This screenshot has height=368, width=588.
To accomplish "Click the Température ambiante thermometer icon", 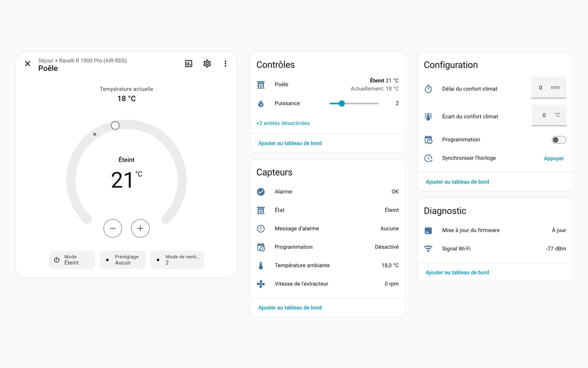I will 261,265.
